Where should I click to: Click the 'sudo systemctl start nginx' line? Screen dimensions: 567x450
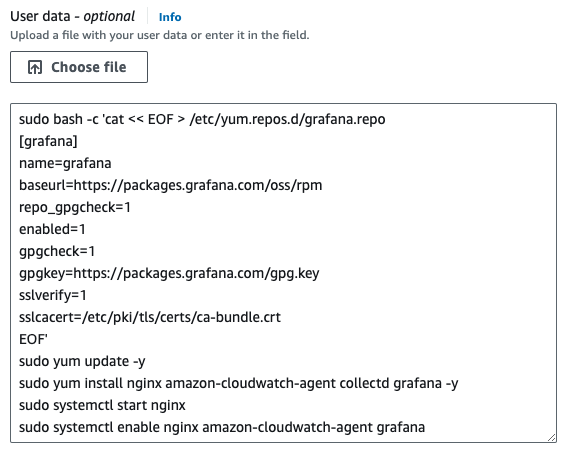click(x=102, y=406)
